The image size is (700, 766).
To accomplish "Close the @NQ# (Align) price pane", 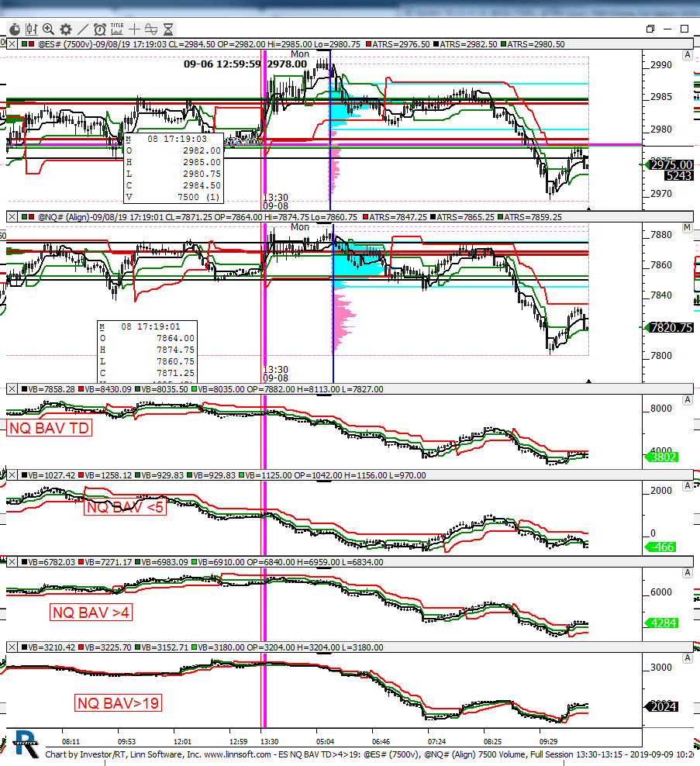I will tap(12, 217).
